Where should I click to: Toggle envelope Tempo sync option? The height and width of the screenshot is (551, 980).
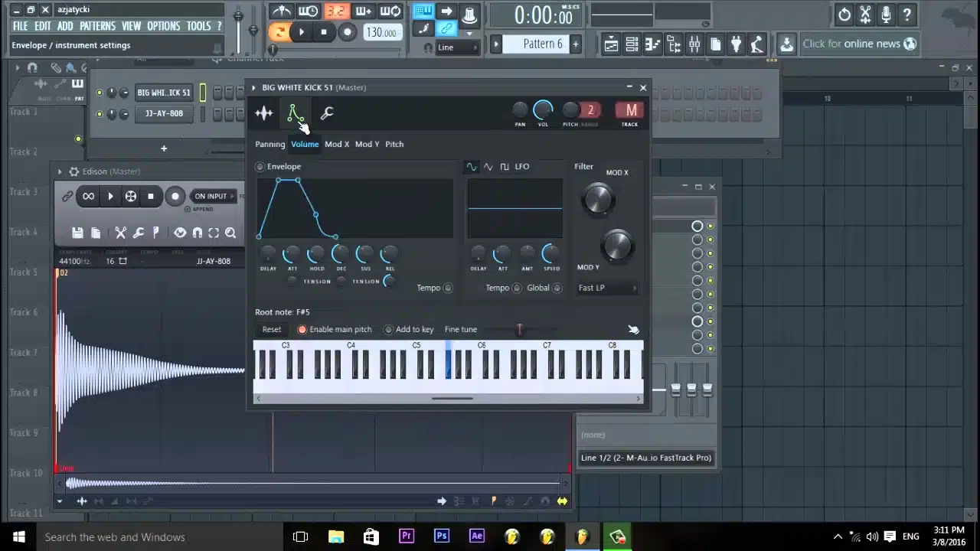[448, 288]
